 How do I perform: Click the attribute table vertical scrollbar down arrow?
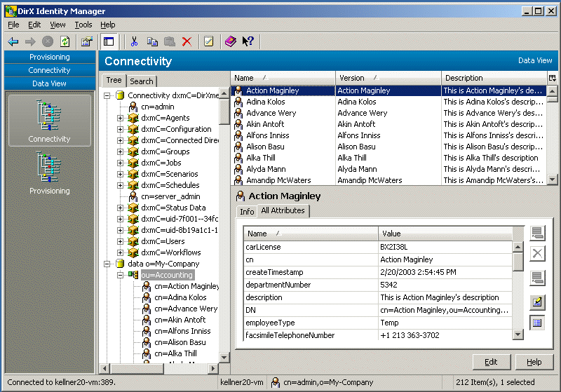click(x=518, y=336)
